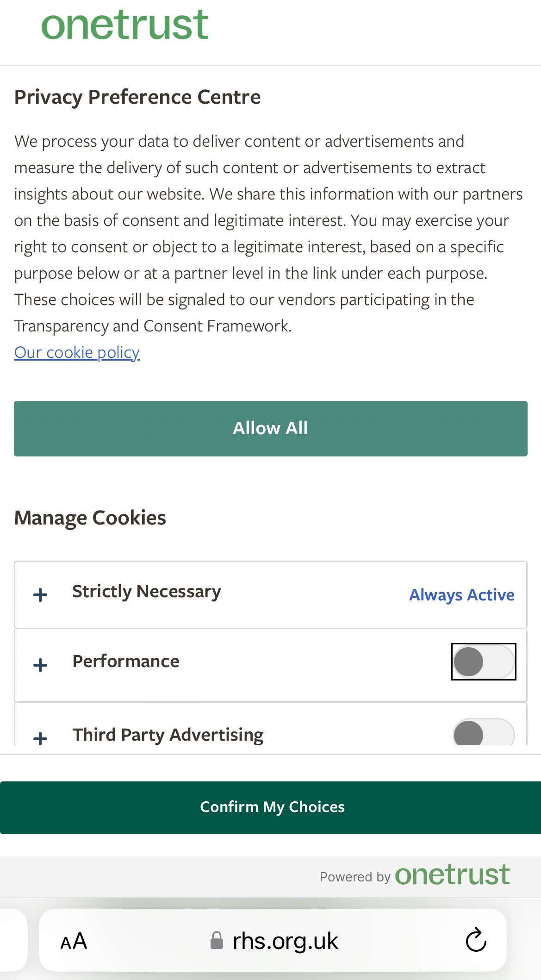
Task: Select the Strictly Necessary category title
Action: [147, 592]
